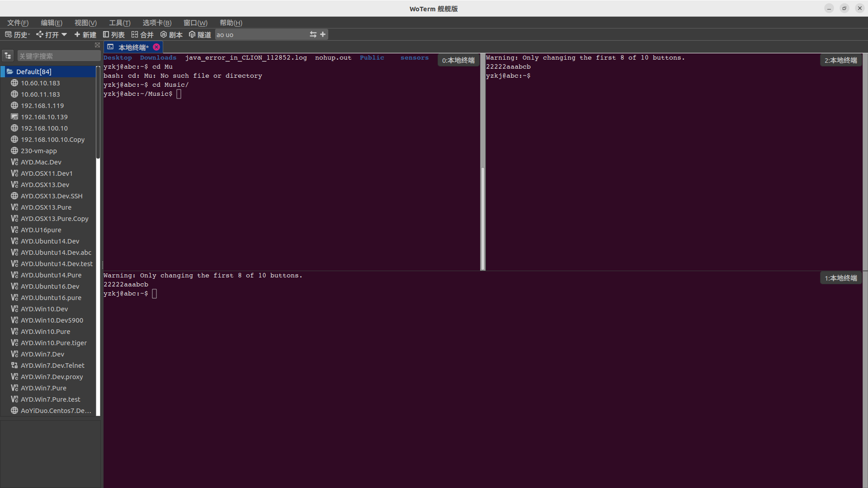Click the plus icon beside command input
The width and height of the screenshot is (868, 488).
coord(323,34)
